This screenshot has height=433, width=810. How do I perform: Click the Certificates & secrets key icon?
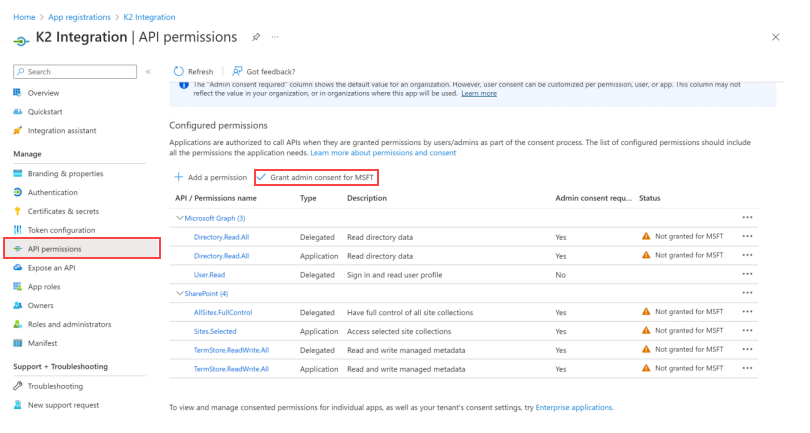tap(18, 211)
